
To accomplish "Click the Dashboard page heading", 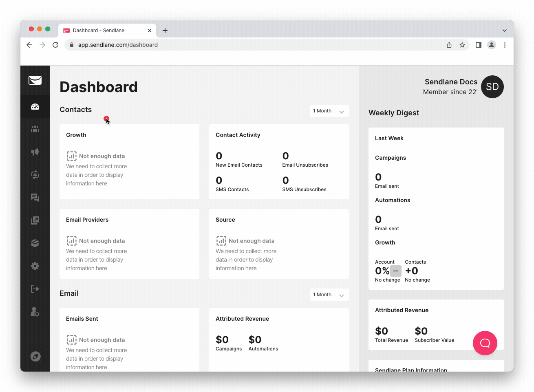I will coord(99,87).
